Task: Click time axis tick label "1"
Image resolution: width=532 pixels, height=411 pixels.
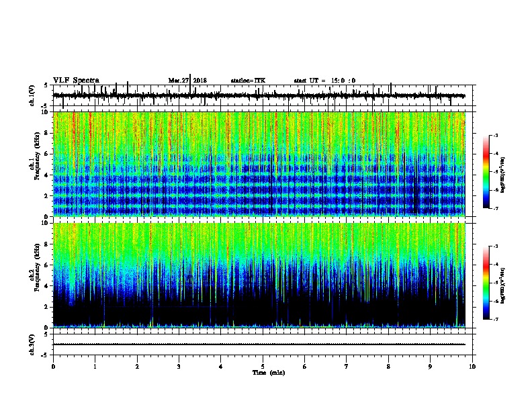Action: [x=95, y=367]
